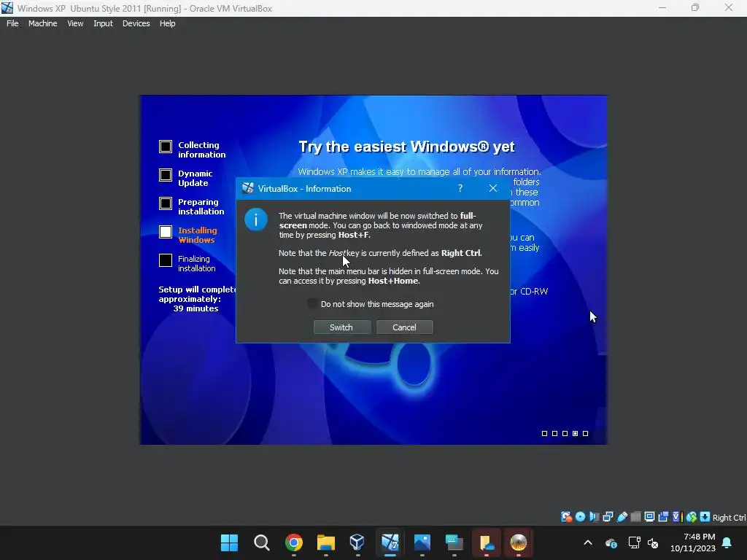Open the Input menu
Image resolution: width=747 pixels, height=560 pixels.
[103, 23]
